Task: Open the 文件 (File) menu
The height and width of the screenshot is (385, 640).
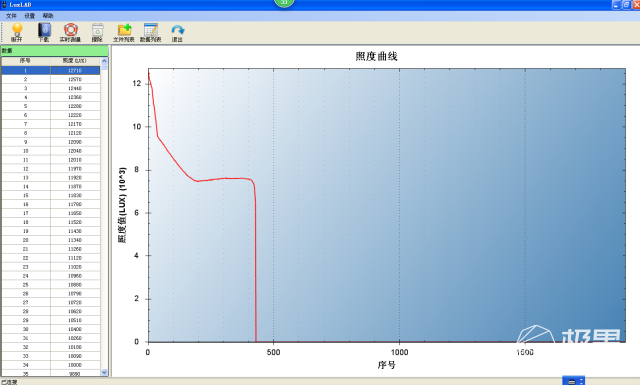Action: point(11,16)
